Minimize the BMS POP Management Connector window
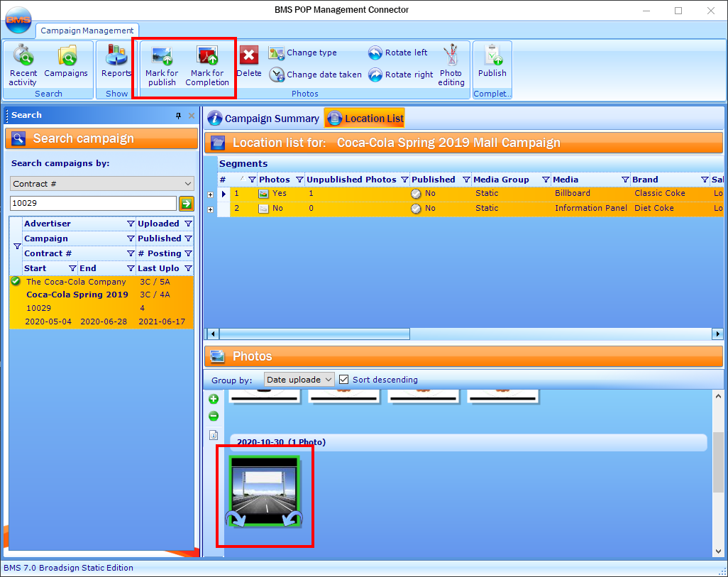728x577 pixels. point(646,10)
